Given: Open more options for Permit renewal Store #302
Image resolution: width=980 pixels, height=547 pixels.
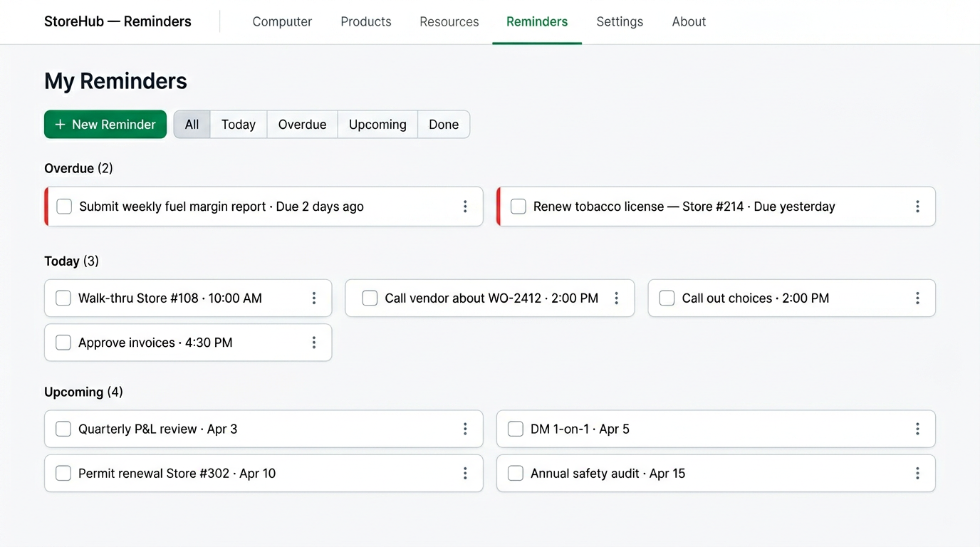Looking at the screenshot, I should (x=465, y=473).
